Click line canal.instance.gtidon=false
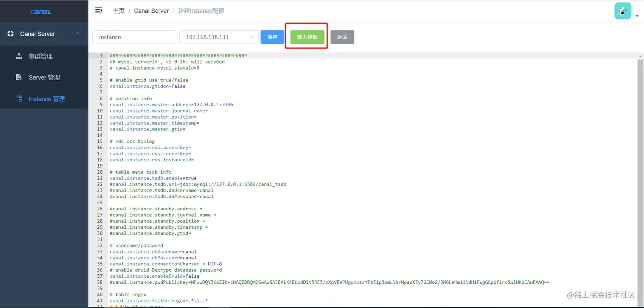Viewport: 644px width, 308px height. (x=147, y=86)
